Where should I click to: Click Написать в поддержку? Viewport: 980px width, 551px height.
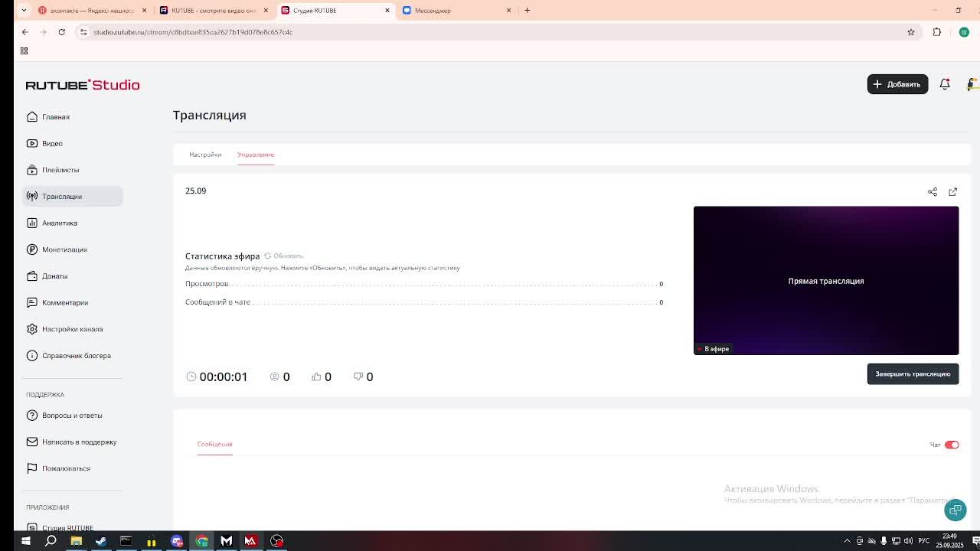click(x=73, y=442)
